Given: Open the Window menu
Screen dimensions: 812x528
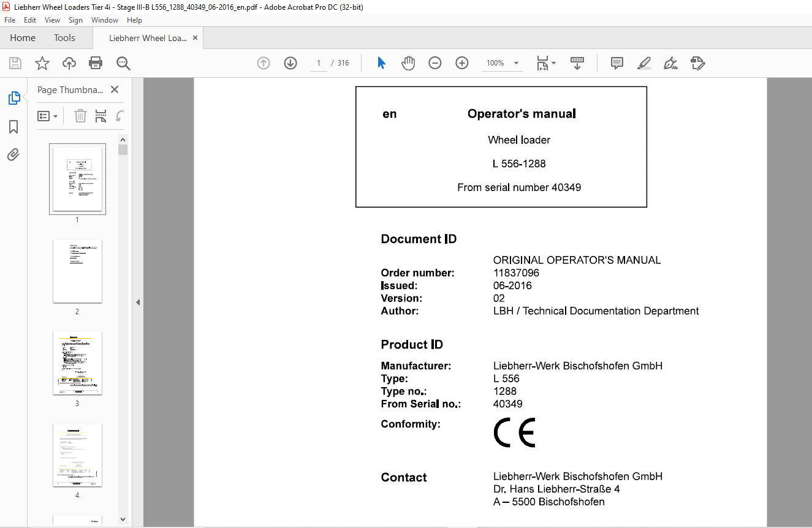Looking at the screenshot, I should [105, 20].
